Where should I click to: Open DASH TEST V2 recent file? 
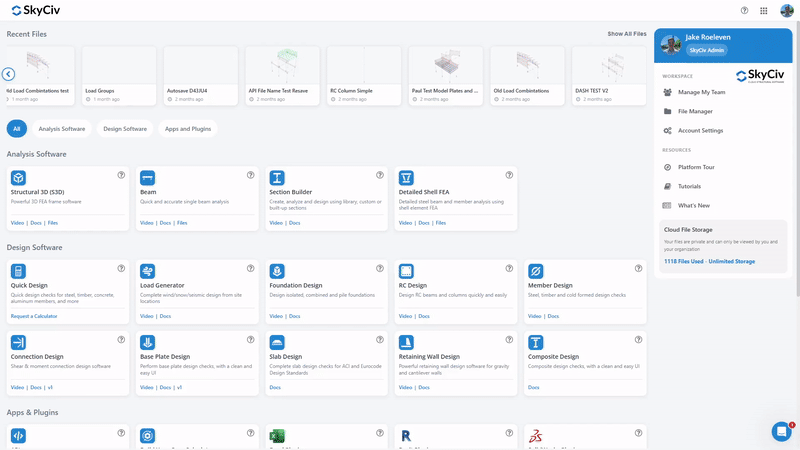(609, 76)
